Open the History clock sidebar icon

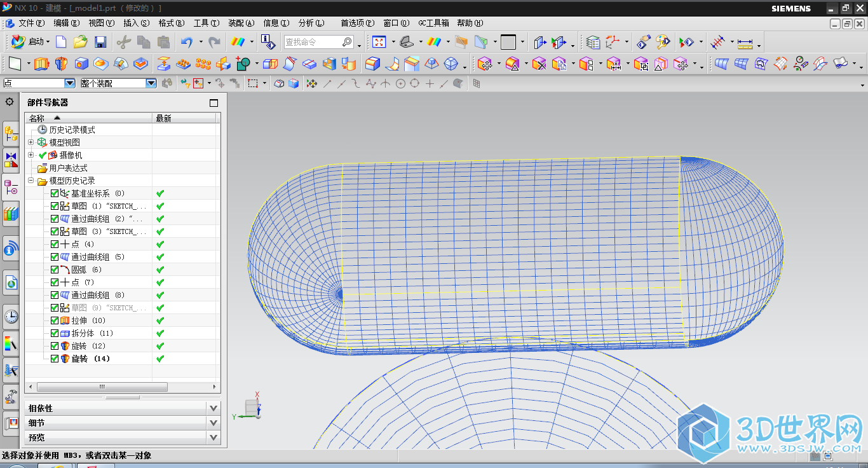pos(11,317)
